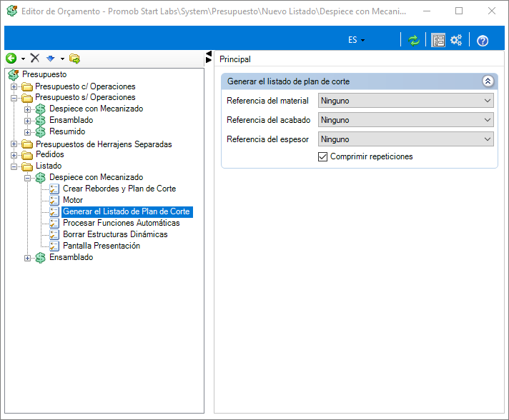509x420 pixels.
Task: Click Pantalla Presentación script icon
Action: click(54, 246)
